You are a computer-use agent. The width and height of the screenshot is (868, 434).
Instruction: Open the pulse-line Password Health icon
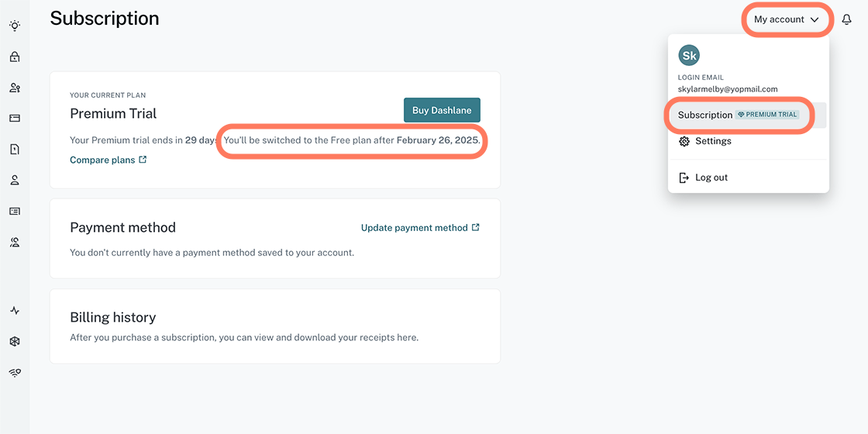click(15, 311)
